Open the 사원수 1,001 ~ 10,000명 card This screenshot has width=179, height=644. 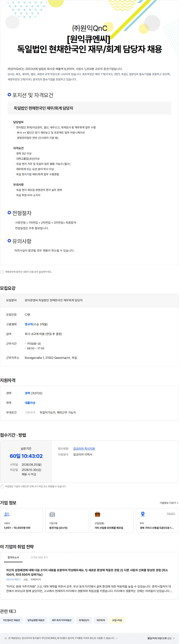click(x=21, y=520)
